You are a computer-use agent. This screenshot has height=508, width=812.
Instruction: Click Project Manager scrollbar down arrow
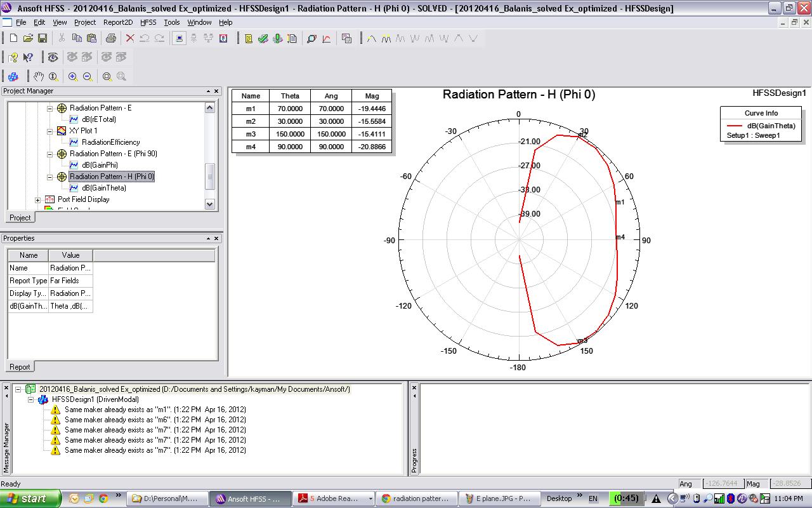click(x=210, y=204)
